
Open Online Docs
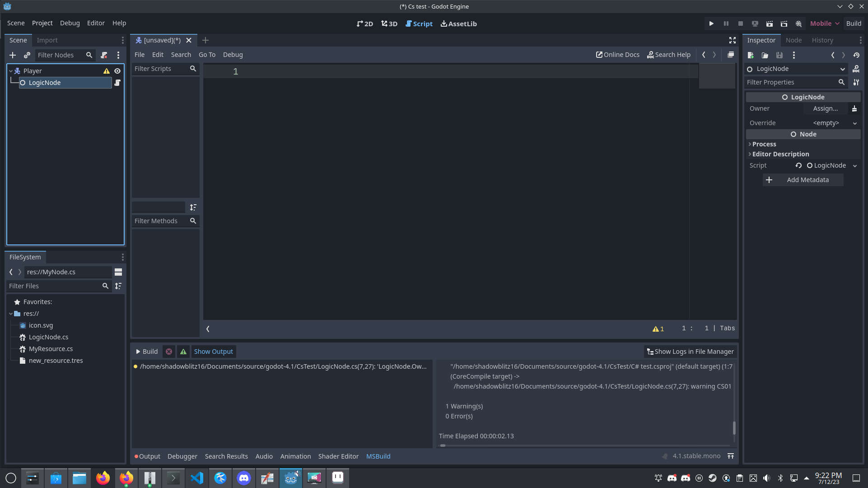pos(617,55)
